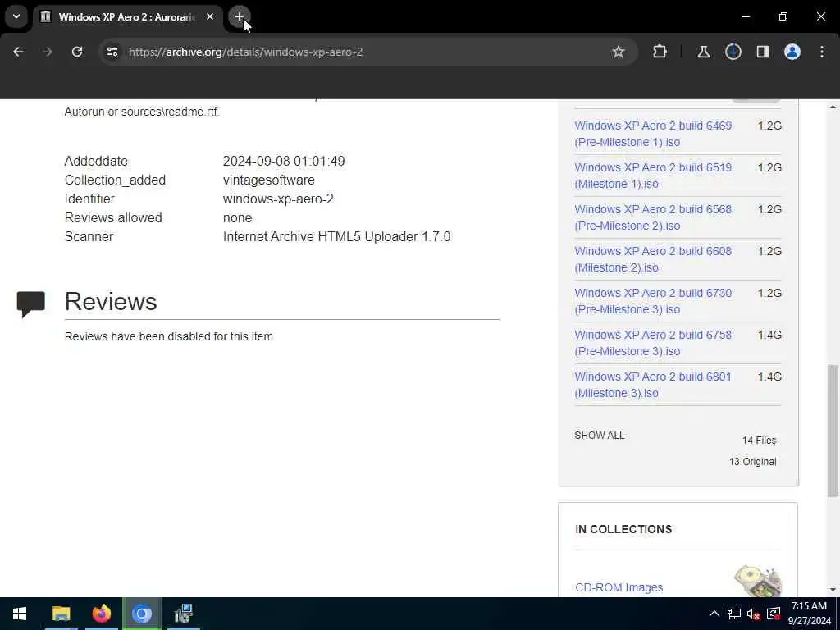Open the taskbar clock showing 7:15 AM
Viewport: 840px width, 630px height.
[810, 614]
